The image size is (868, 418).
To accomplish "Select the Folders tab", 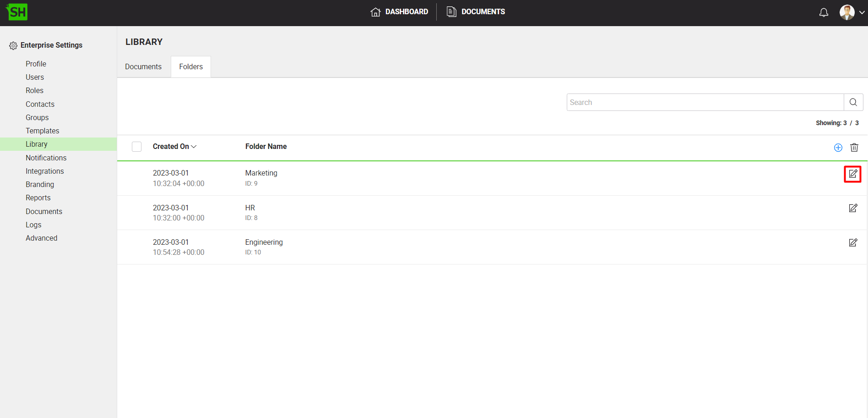I will click(x=190, y=67).
